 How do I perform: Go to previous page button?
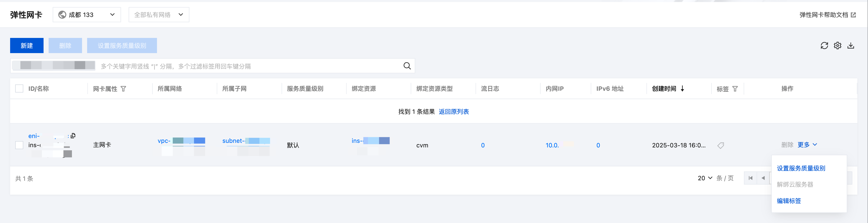pyautogui.click(x=763, y=178)
